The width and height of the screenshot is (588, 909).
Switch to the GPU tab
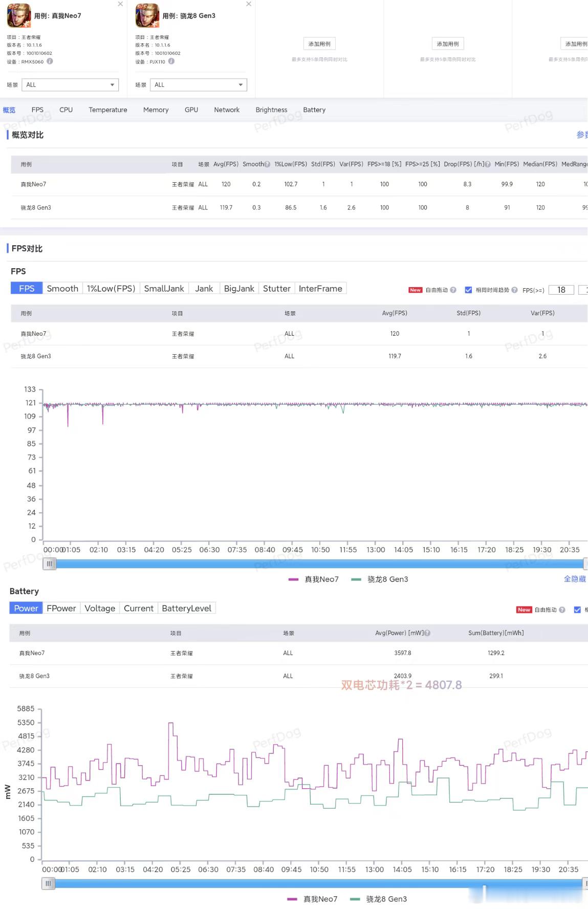click(x=191, y=110)
